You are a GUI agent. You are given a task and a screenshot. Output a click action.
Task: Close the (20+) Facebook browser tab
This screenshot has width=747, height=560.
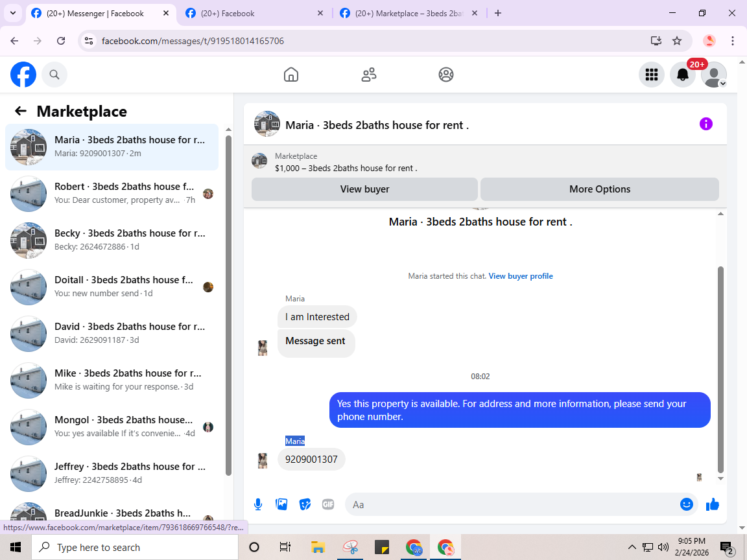(x=320, y=14)
